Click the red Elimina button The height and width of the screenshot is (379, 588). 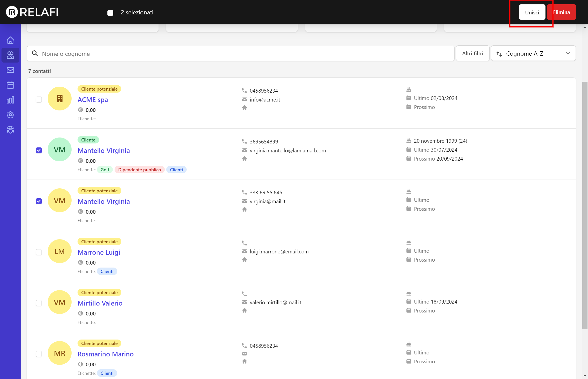[x=561, y=12]
